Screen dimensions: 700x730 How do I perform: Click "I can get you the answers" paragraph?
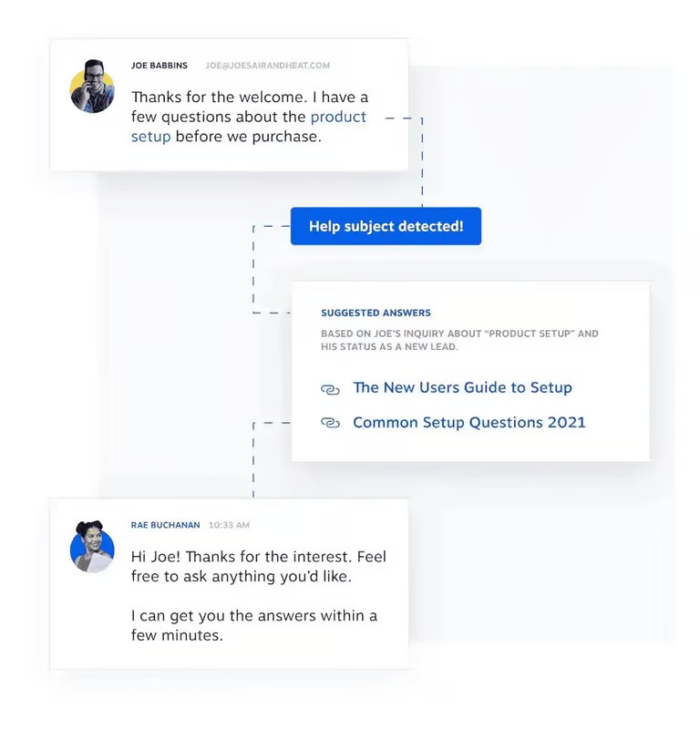pos(253,625)
